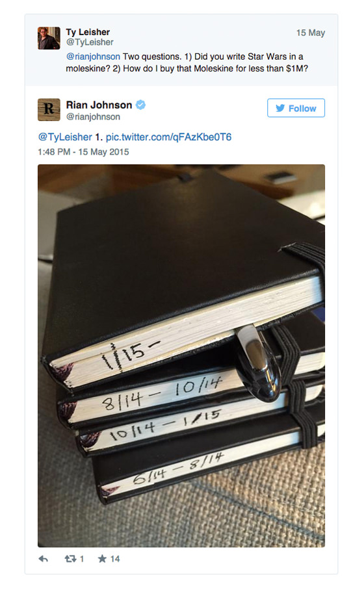This screenshot has width=364, height=592.
Task: Open the Ty Leisher display name
Action: coord(88,32)
